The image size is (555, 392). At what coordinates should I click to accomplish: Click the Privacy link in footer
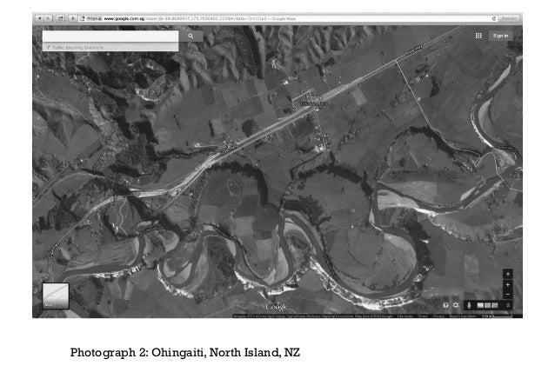coord(438,316)
